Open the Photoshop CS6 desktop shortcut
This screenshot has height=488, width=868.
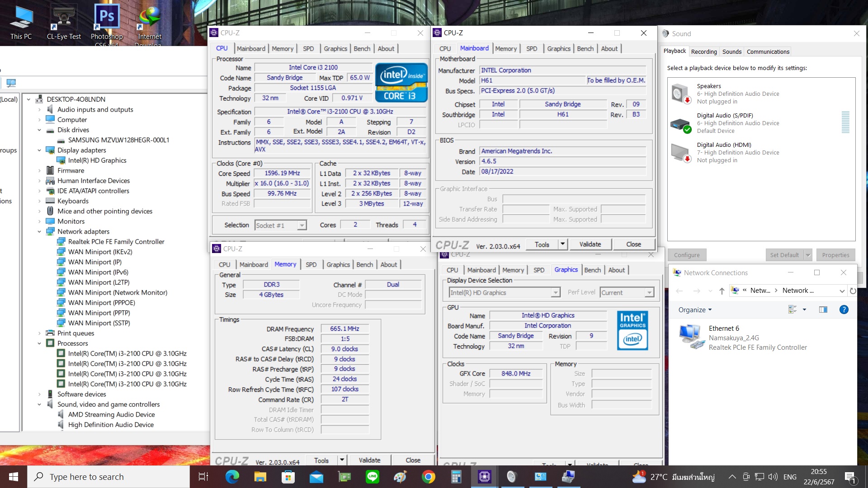coord(107,25)
